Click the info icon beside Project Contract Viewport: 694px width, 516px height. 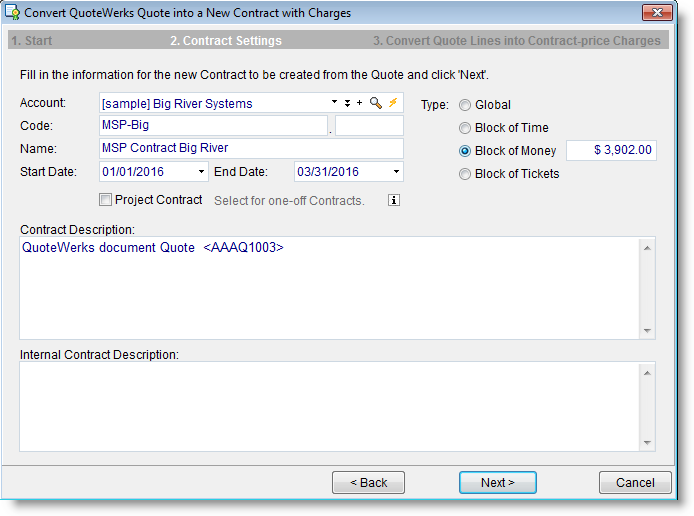click(394, 200)
